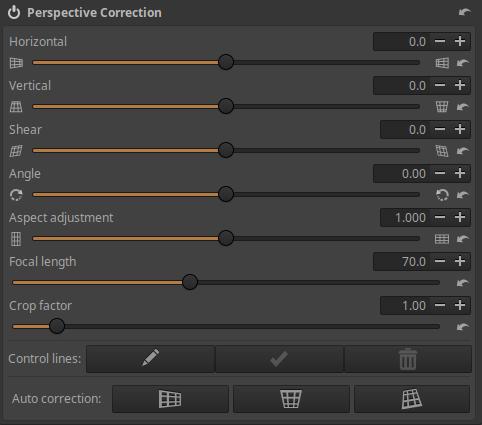482x425 pixels.
Task: Decrease the Crop factor with the minus button
Action: click(440, 305)
